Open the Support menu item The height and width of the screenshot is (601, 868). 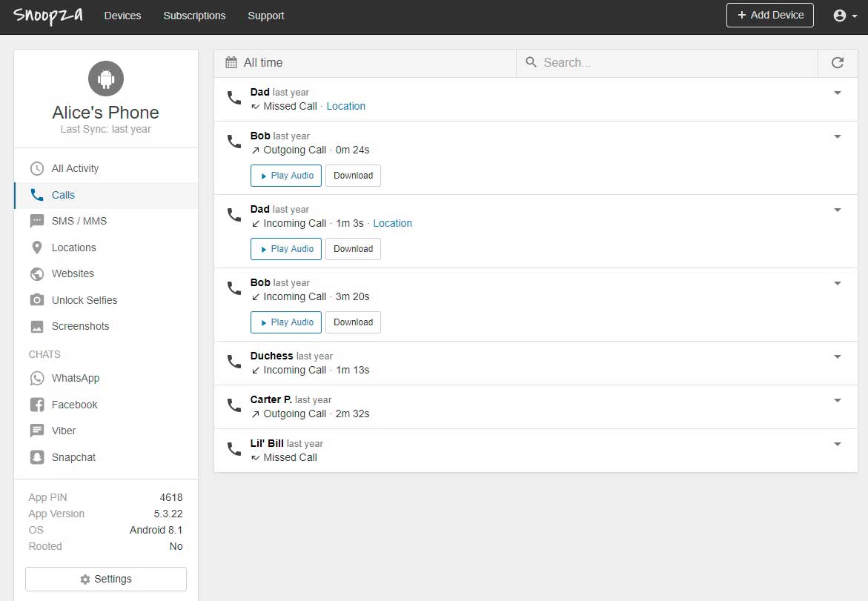(265, 16)
